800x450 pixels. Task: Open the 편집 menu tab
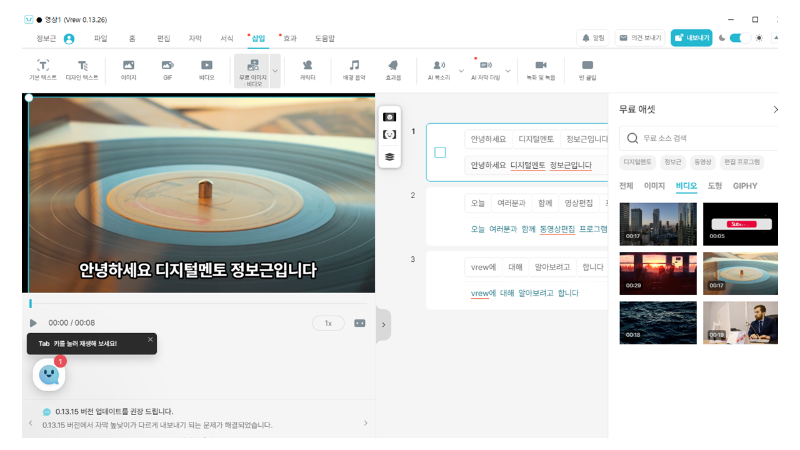pyautogui.click(x=163, y=38)
